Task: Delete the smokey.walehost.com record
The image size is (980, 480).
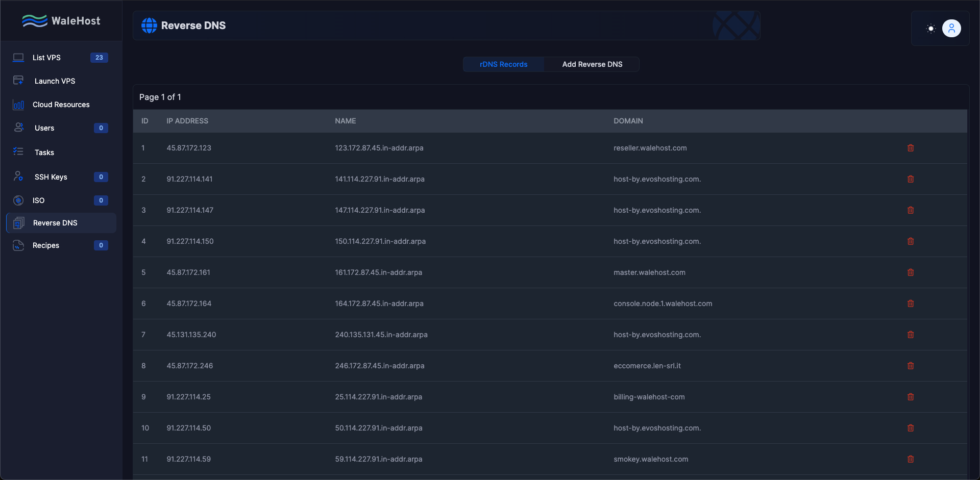Action: [x=911, y=459]
